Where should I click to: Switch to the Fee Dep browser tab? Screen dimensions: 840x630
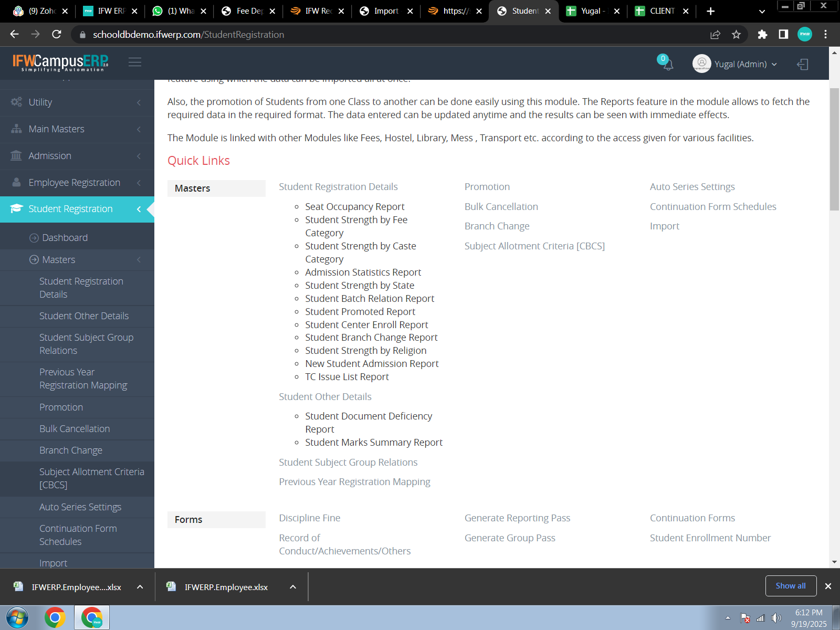(249, 11)
